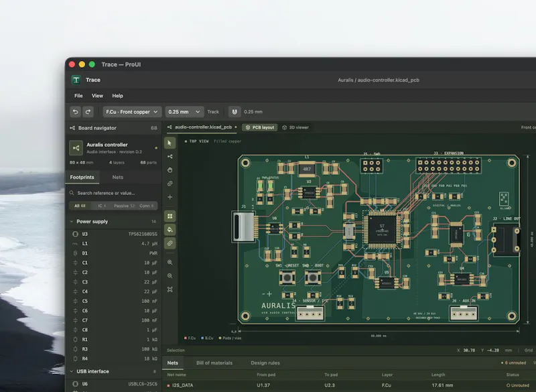Select the hand pan tool
The height and width of the screenshot is (392, 536).
(x=170, y=170)
